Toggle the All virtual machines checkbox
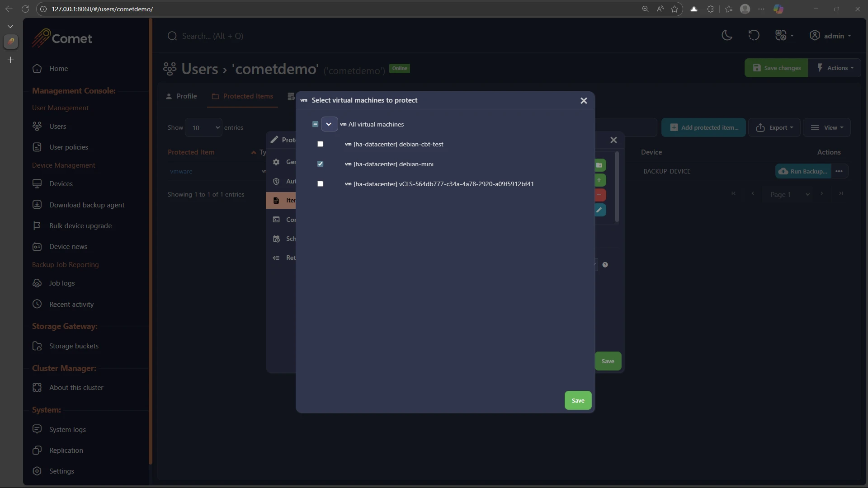The width and height of the screenshot is (868, 488). coord(315,124)
